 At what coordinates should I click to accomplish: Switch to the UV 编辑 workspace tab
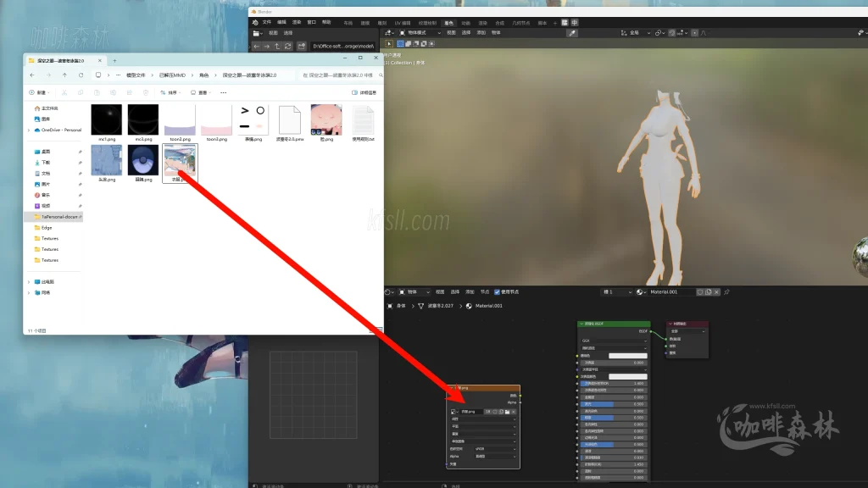point(403,23)
